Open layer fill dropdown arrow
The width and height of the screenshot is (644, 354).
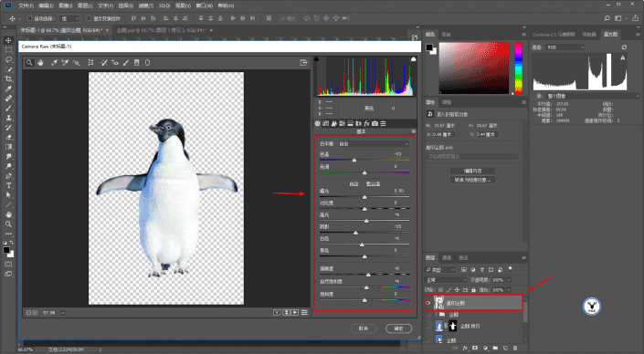[509, 290]
